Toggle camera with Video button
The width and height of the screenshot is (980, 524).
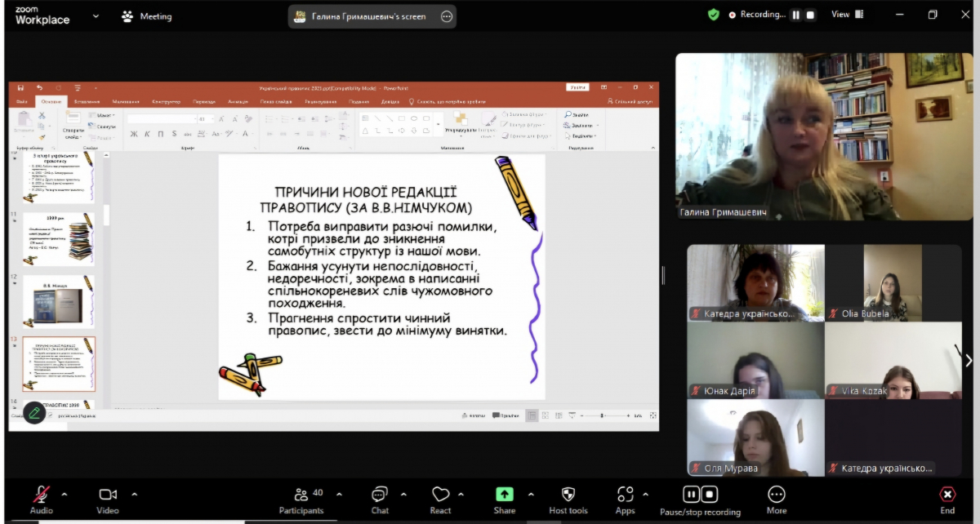(x=108, y=495)
